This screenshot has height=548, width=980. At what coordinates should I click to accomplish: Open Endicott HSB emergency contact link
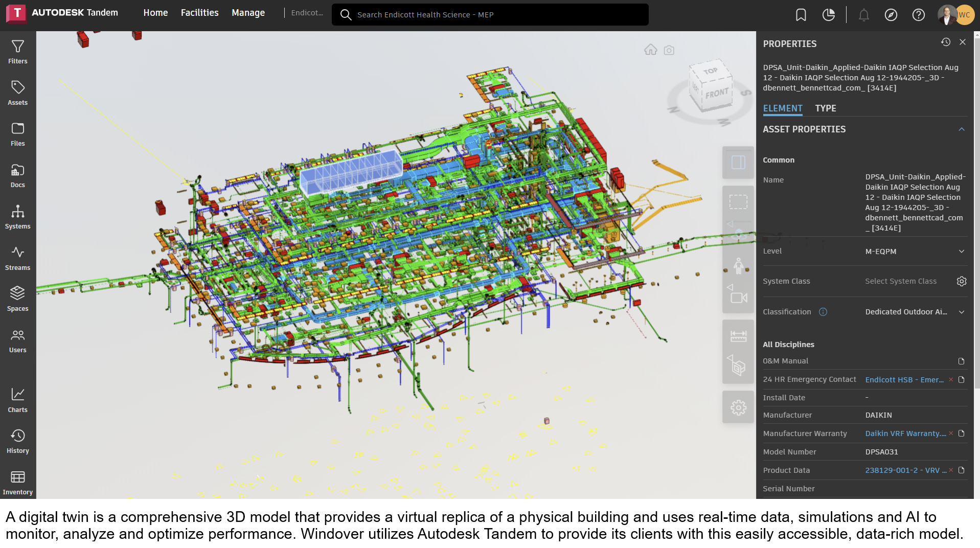(904, 380)
